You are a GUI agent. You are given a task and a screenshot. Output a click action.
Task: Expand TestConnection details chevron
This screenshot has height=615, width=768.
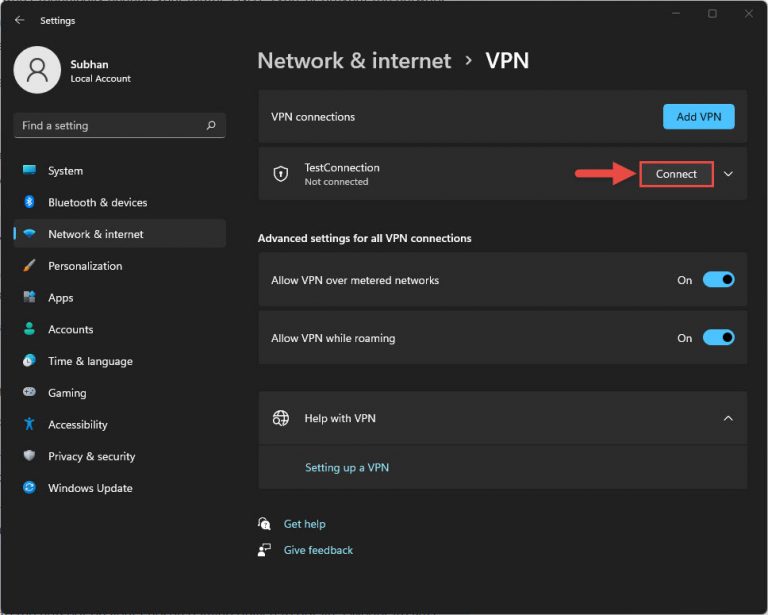pyautogui.click(x=728, y=174)
